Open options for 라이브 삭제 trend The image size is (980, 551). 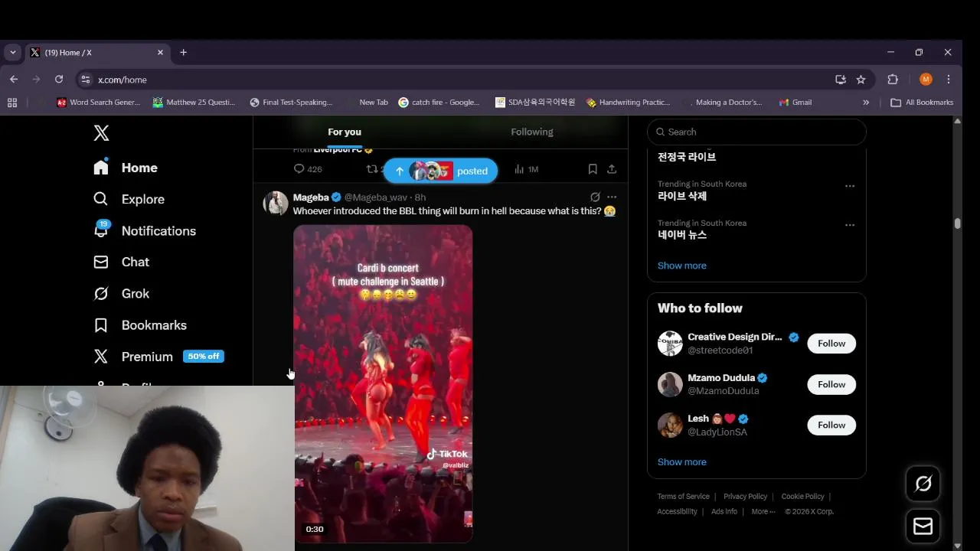pos(850,186)
